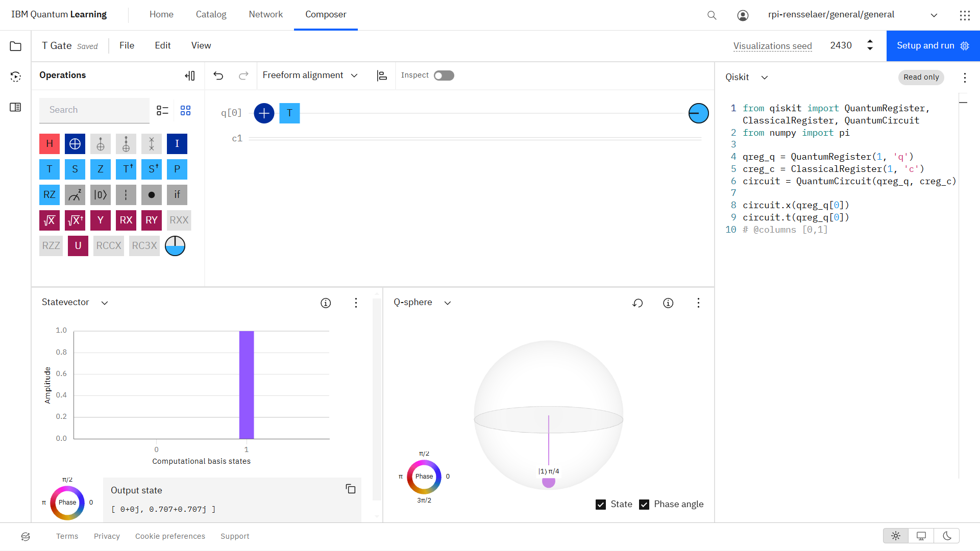Click the operations Search field

coord(94,110)
